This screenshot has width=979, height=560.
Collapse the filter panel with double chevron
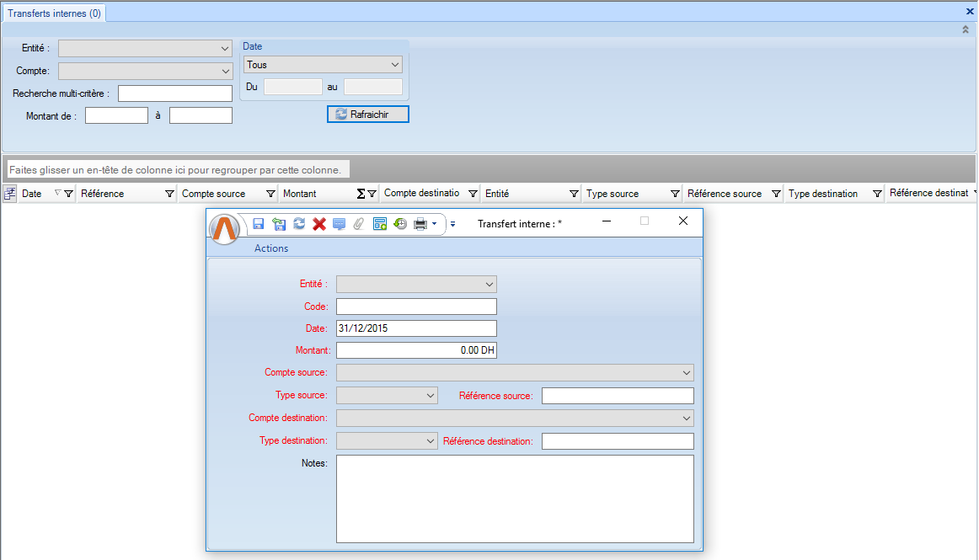point(966,29)
